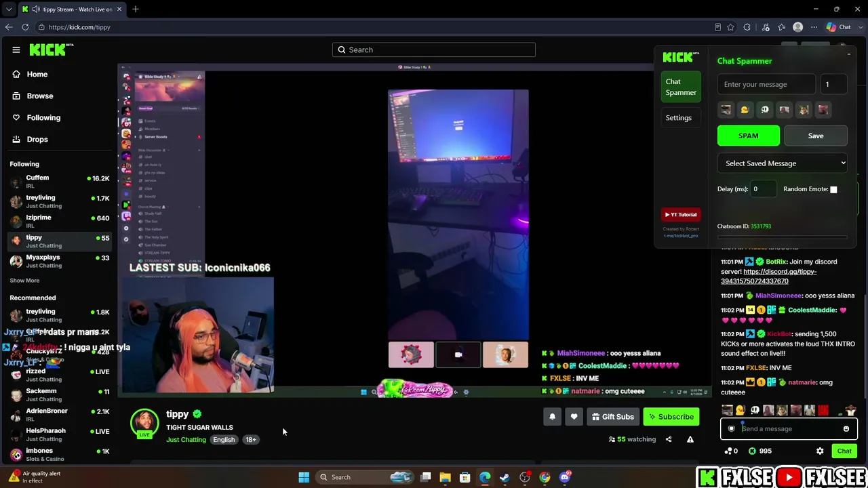The width and height of the screenshot is (868, 488).
Task: Open the browser favorites list icon
Action: [782, 27]
